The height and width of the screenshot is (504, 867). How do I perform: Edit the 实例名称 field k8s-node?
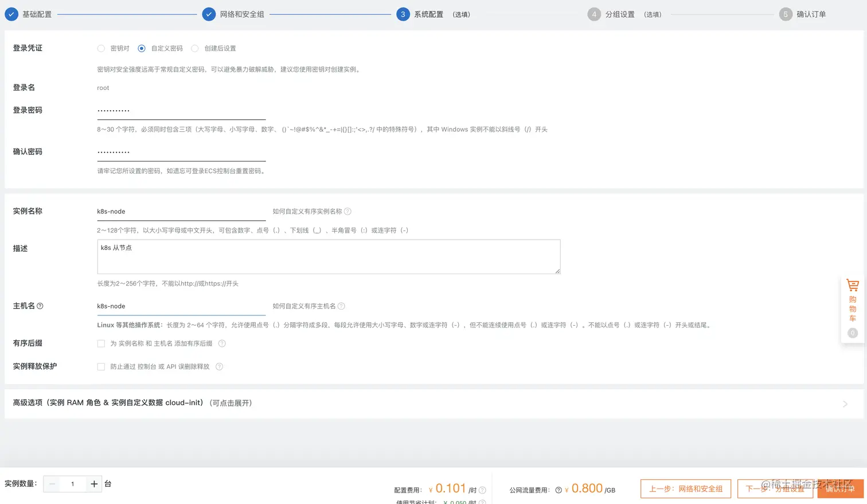tap(181, 212)
